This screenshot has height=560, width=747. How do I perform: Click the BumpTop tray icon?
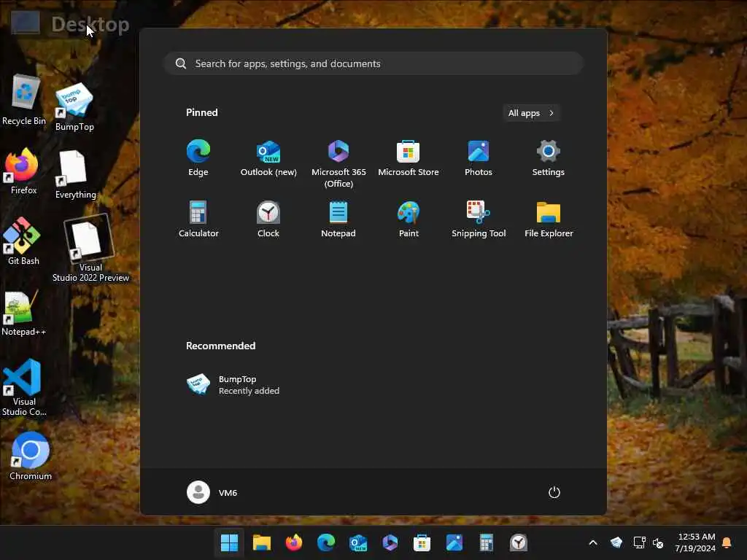tap(616, 542)
